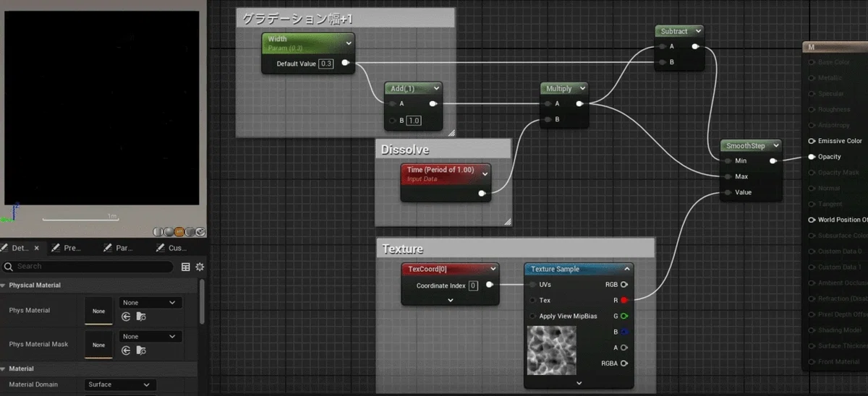The height and width of the screenshot is (396, 868).
Task: Click Subtract node B input pin
Action: (662, 62)
